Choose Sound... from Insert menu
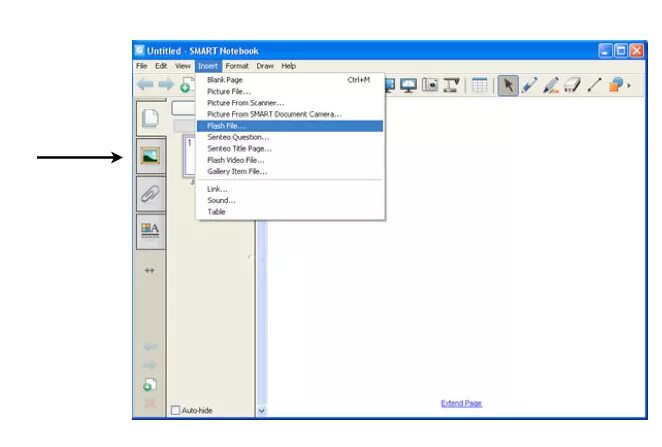Viewport: 662px width, 447px height. click(x=290, y=200)
